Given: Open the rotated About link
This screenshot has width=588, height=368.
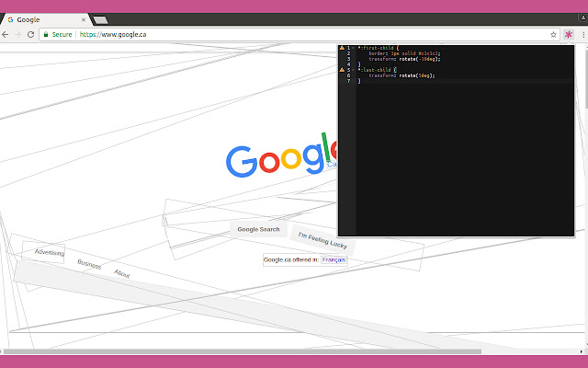Looking at the screenshot, I should tap(122, 273).
